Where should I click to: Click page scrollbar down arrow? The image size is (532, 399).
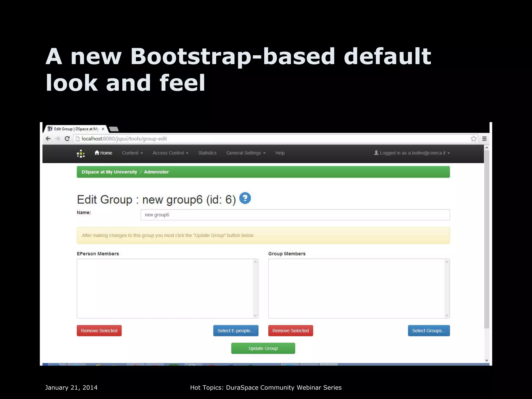(487, 360)
